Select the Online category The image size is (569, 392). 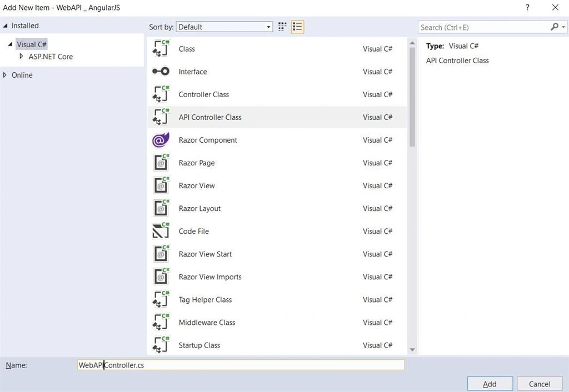[x=22, y=75]
